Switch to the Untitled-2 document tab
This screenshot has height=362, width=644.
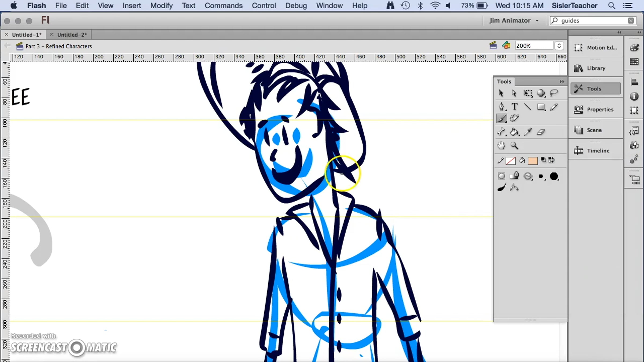[72, 35]
